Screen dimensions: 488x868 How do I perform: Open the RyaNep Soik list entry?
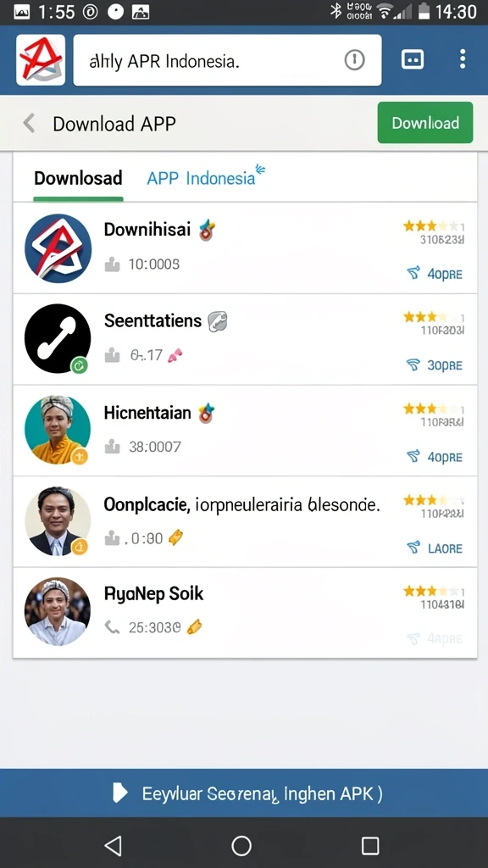[x=245, y=612]
